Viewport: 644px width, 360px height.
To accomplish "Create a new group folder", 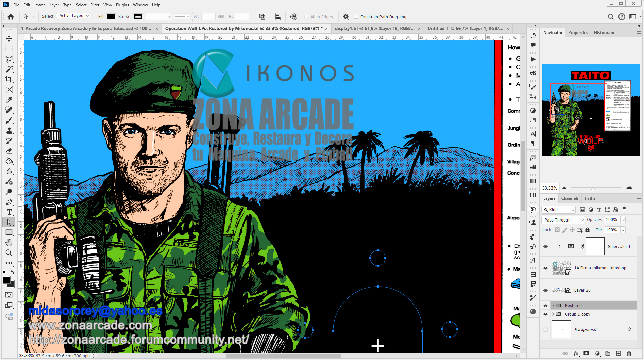I will (608, 354).
